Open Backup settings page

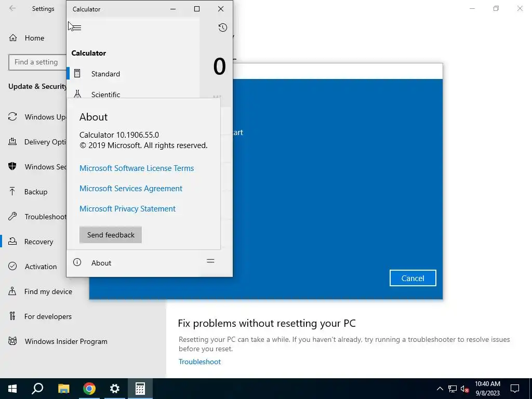pos(36,192)
